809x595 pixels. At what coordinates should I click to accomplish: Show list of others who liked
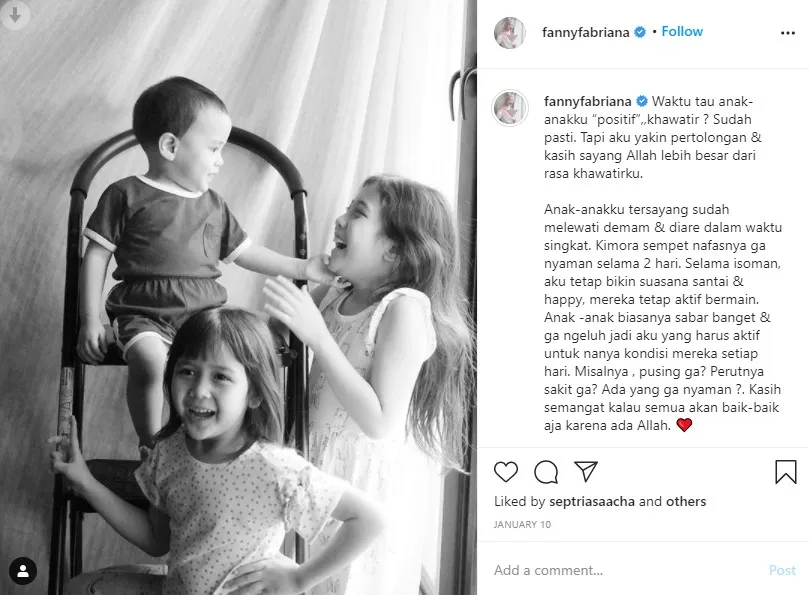686,501
